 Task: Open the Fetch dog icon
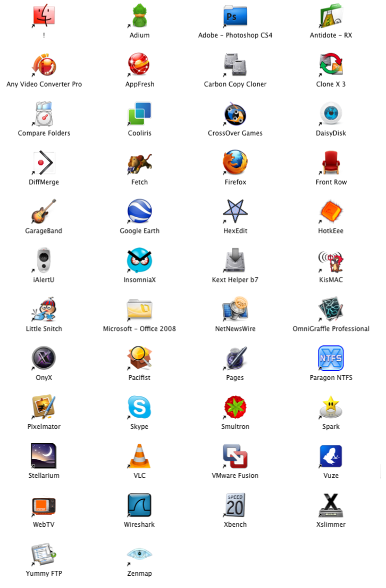(139, 163)
